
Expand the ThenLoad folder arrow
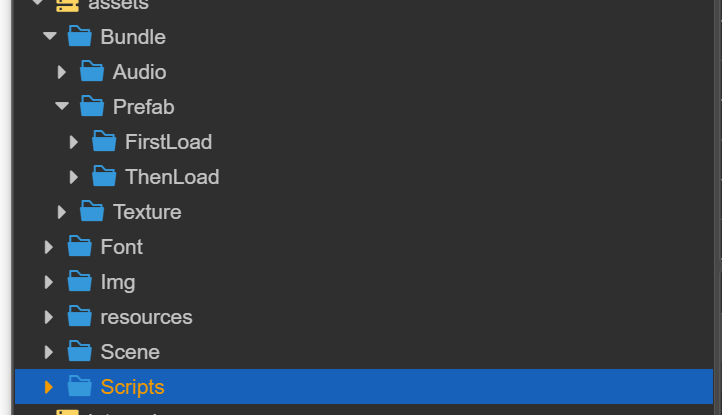click(x=74, y=177)
